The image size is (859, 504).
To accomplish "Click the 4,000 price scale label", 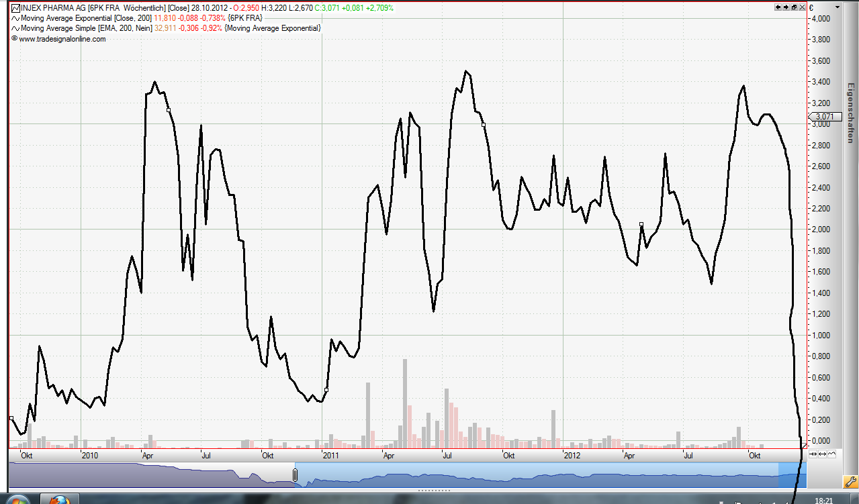I will click(822, 19).
